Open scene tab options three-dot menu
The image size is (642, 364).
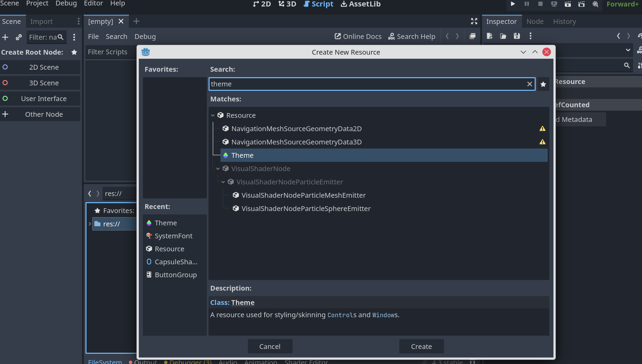click(x=79, y=21)
